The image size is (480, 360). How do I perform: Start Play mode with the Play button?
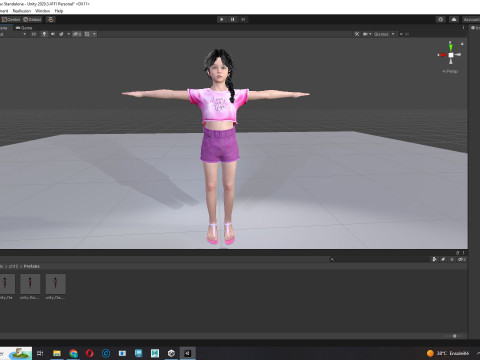pos(222,19)
